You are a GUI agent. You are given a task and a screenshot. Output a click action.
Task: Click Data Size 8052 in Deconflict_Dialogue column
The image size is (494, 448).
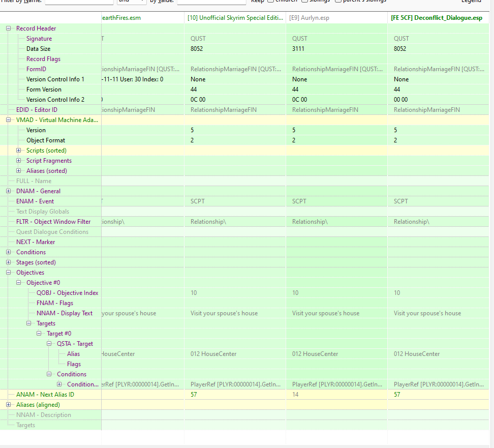point(400,48)
